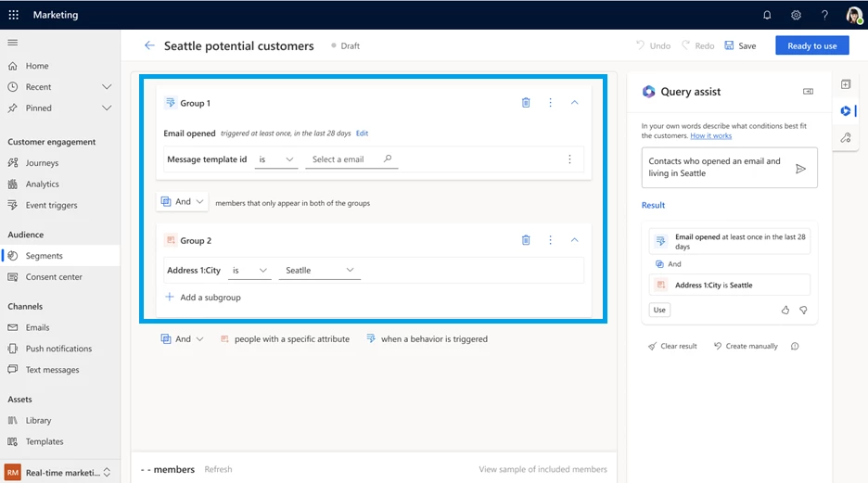Screen dimensions: 868x483
Task: Open the app launcher waffle
Action: point(13,15)
